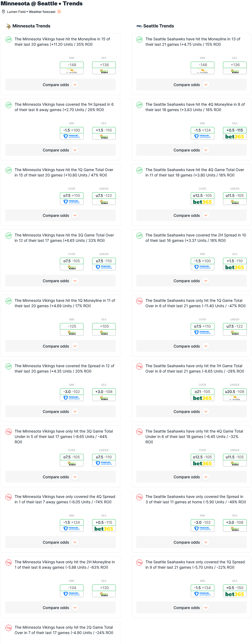The width and height of the screenshot is (252, 644).
Task: Click red downtrend icon beside Vikings 2H Moneyline trend
Action: tap(9, 562)
